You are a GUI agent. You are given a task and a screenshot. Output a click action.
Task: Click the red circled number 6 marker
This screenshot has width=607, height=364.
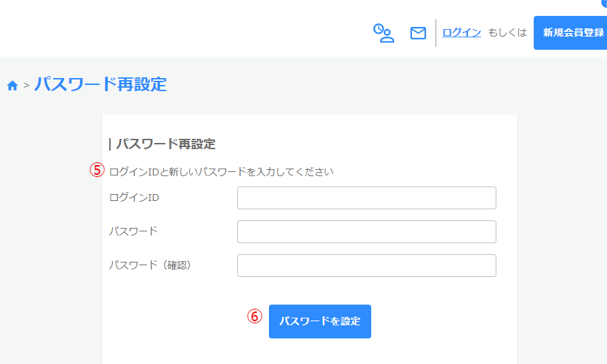(255, 316)
